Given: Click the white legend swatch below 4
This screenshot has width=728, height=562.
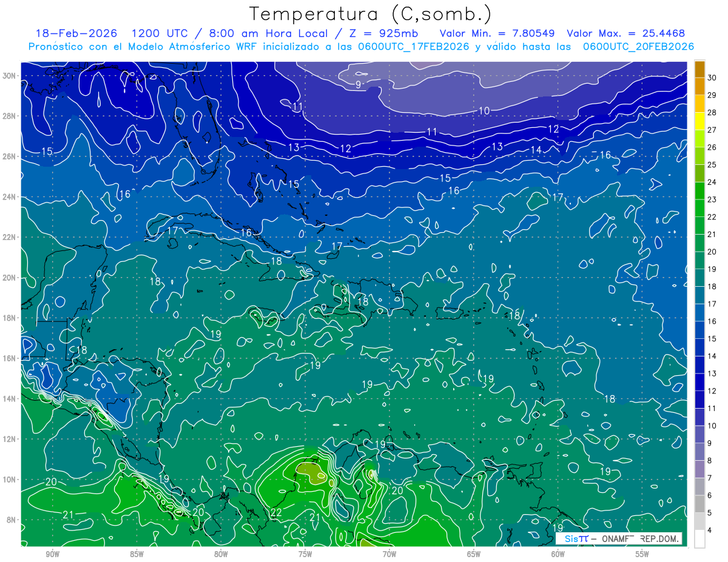Looking at the screenshot, I should pyautogui.click(x=699, y=539).
